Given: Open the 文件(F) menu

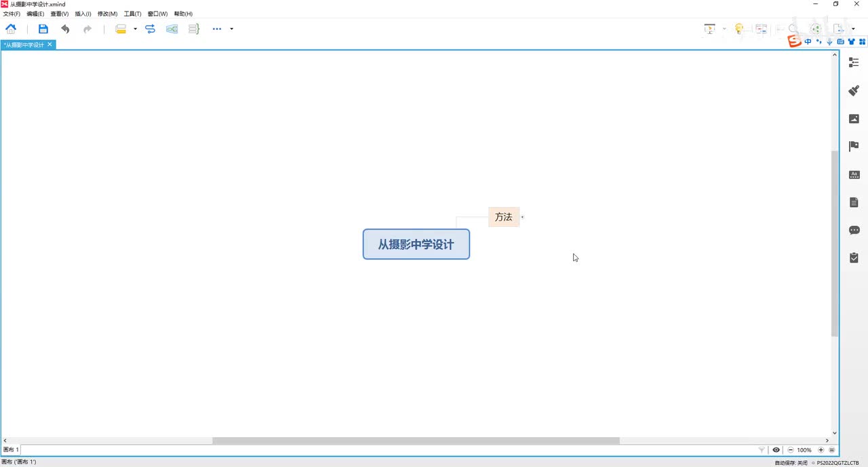Looking at the screenshot, I should 12,14.
